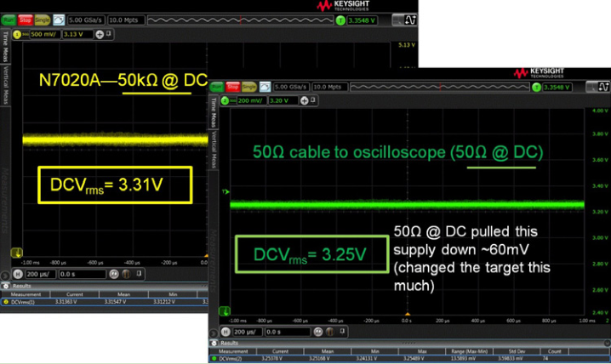Click the grey icon left of the green window waveform-curve icon
The image size is (611, 364).
point(591,87)
